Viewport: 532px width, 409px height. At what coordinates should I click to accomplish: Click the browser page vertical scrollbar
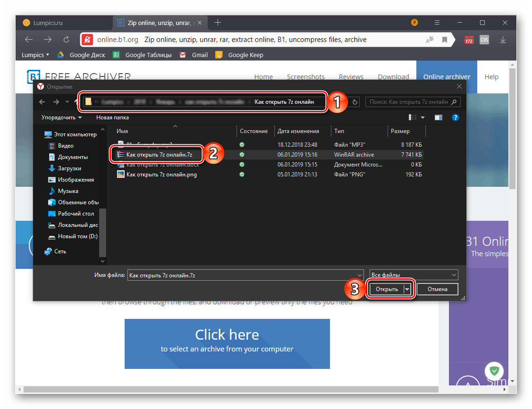512,129
